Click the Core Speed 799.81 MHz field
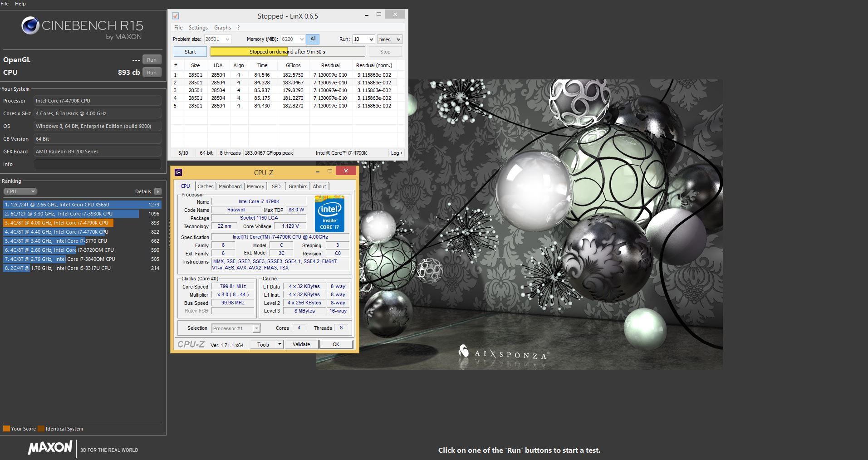Image resolution: width=868 pixels, height=460 pixels. [x=233, y=287]
